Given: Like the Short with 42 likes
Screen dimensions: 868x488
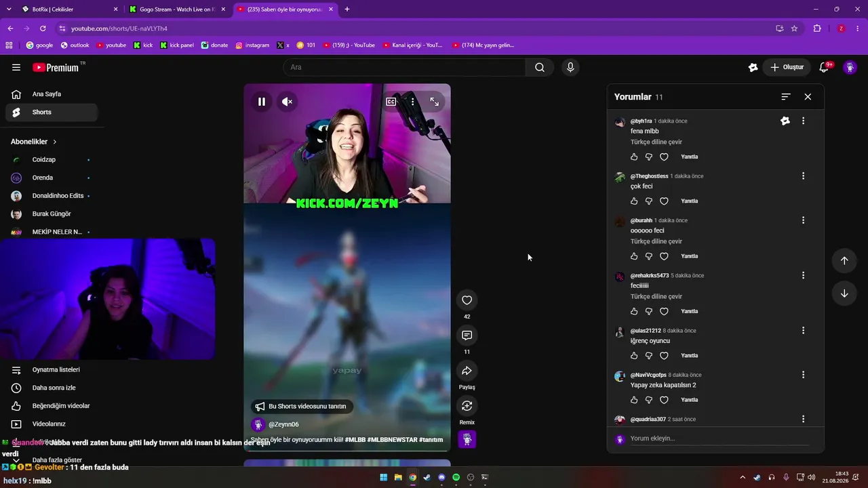Looking at the screenshot, I should click(467, 300).
